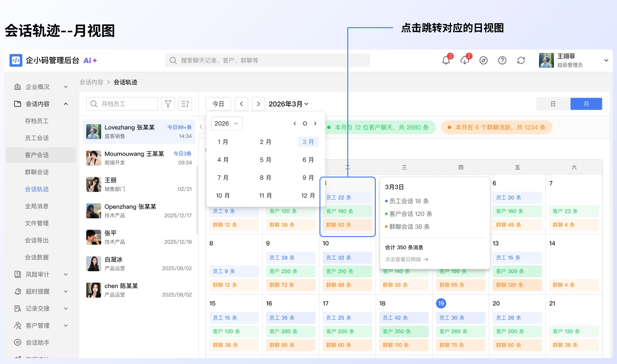Open 全局消息 in sidebar

[x=37, y=206]
